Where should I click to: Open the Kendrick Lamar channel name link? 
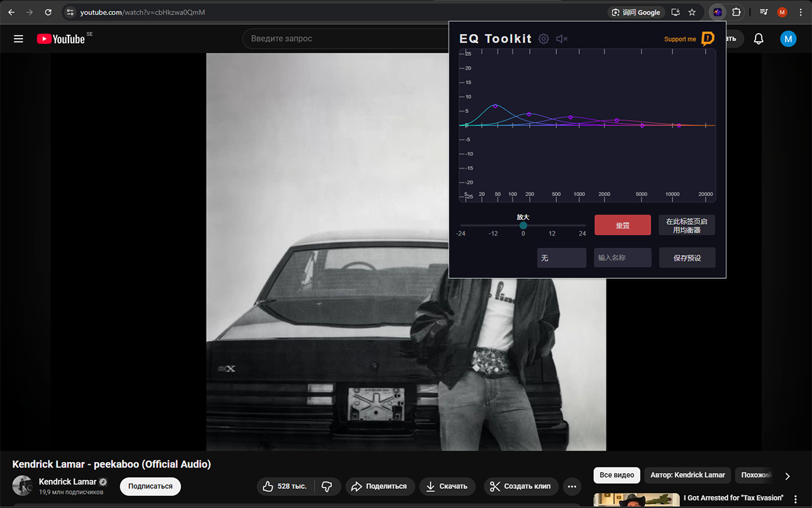tap(68, 481)
